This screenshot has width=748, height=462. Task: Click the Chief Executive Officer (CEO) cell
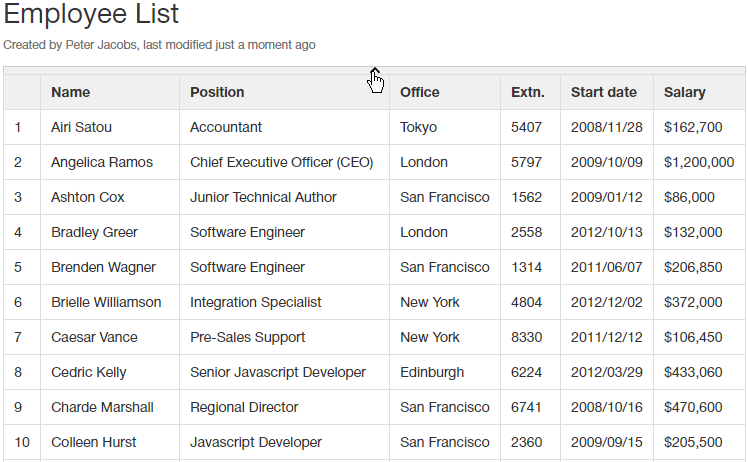[x=281, y=162]
